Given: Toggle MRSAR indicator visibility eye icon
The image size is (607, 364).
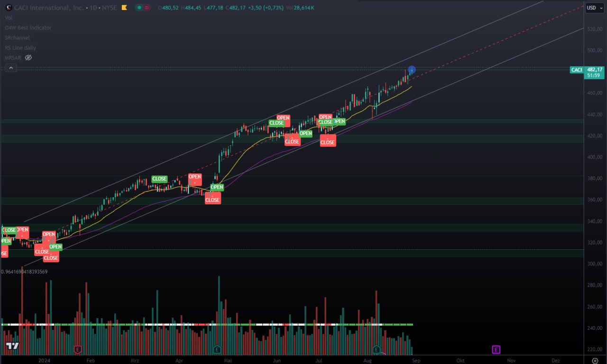Looking at the screenshot, I should [x=28, y=58].
